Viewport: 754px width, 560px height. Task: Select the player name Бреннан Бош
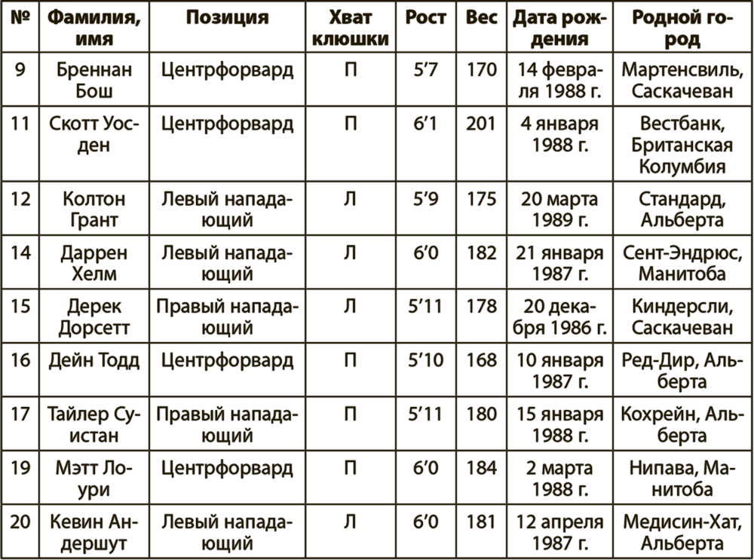(94, 81)
